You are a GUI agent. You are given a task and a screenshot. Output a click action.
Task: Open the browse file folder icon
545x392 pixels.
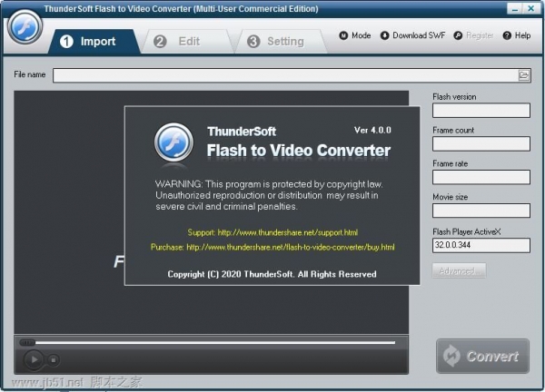point(524,75)
